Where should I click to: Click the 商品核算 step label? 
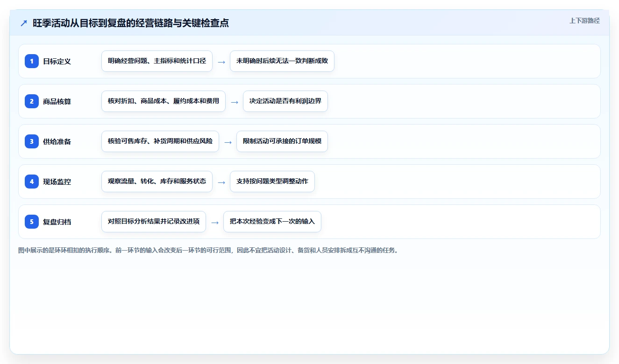[x=57, y=101]
